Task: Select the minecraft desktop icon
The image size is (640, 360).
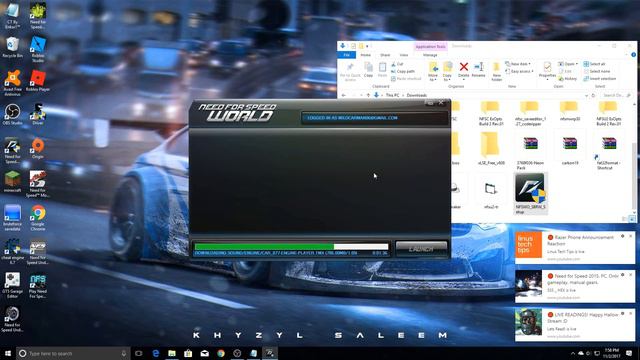Action: [x=13, y=182]
